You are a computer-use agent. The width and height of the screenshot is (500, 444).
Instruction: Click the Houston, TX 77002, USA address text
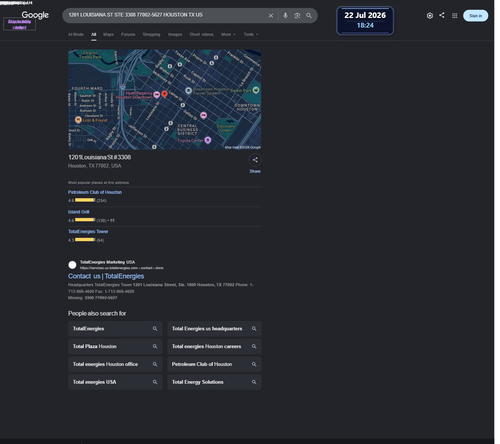click(95, 166)
